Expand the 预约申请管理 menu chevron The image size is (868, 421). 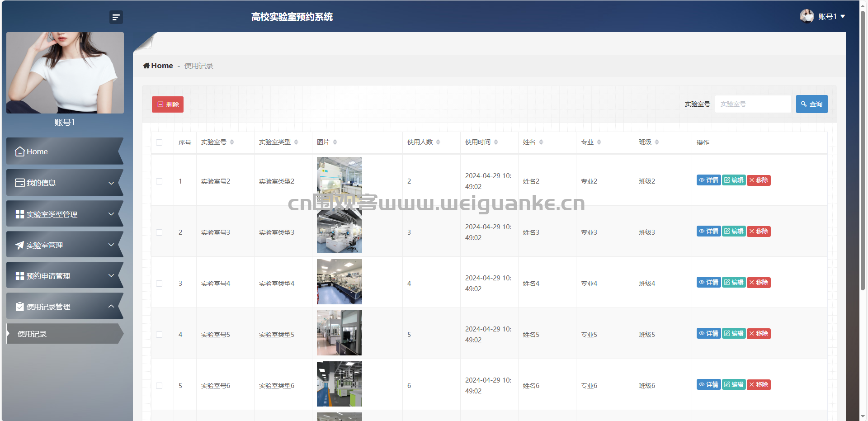pyautogui.click(x=111, y=275)
